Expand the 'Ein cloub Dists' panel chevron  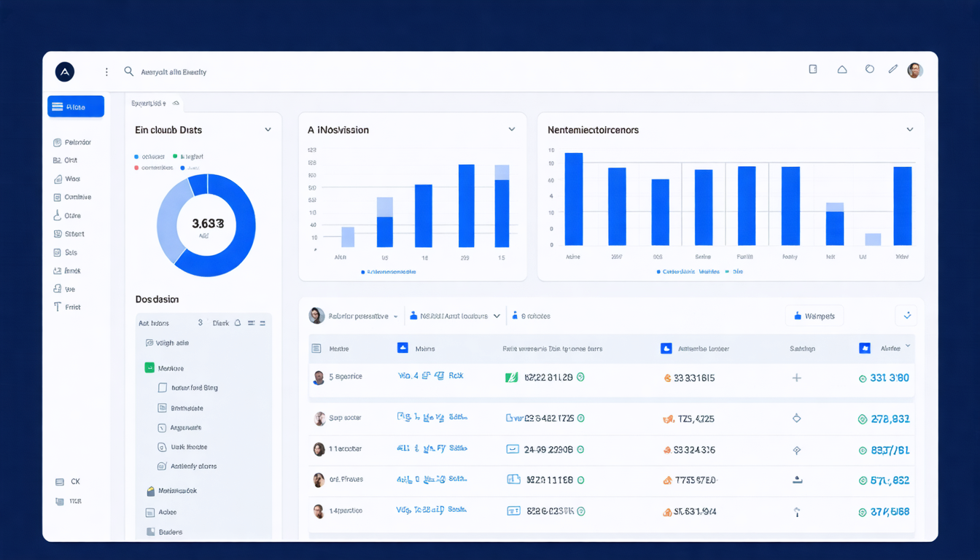(268, 129)
